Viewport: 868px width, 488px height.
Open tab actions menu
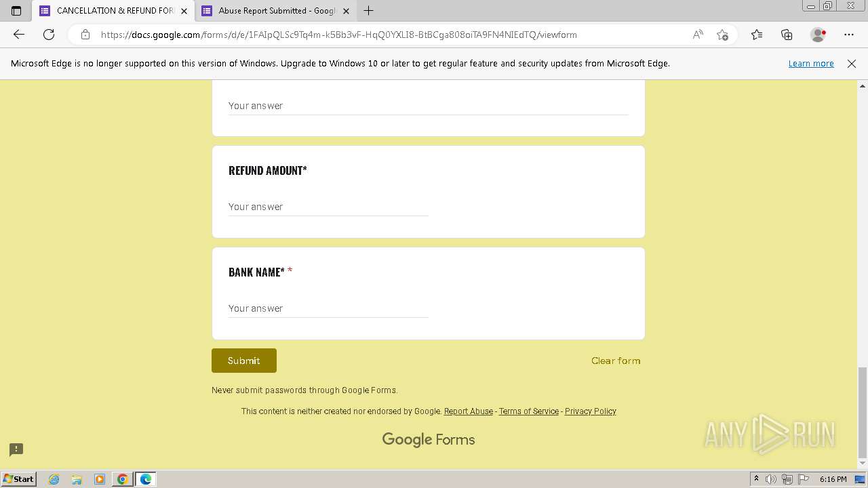click(x=16, y=11)
